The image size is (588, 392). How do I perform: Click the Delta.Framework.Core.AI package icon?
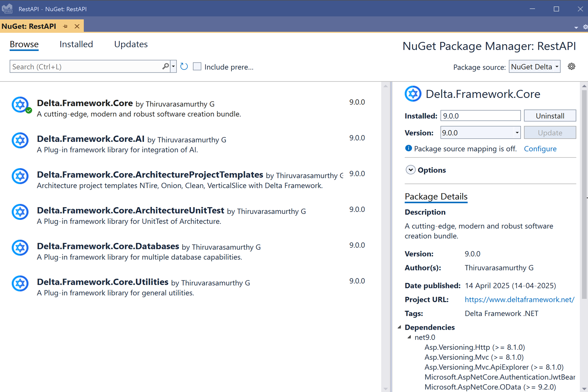[x=20, y=140]
